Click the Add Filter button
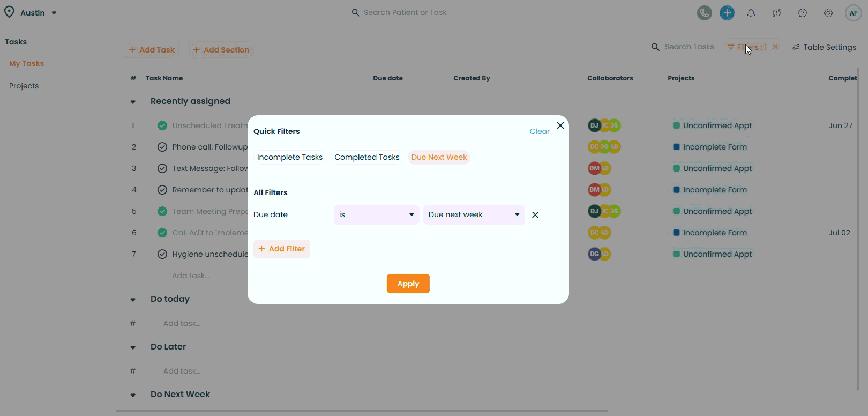Image resolution: width=868 pixels, height=416 pixels. tap(281, 249)
